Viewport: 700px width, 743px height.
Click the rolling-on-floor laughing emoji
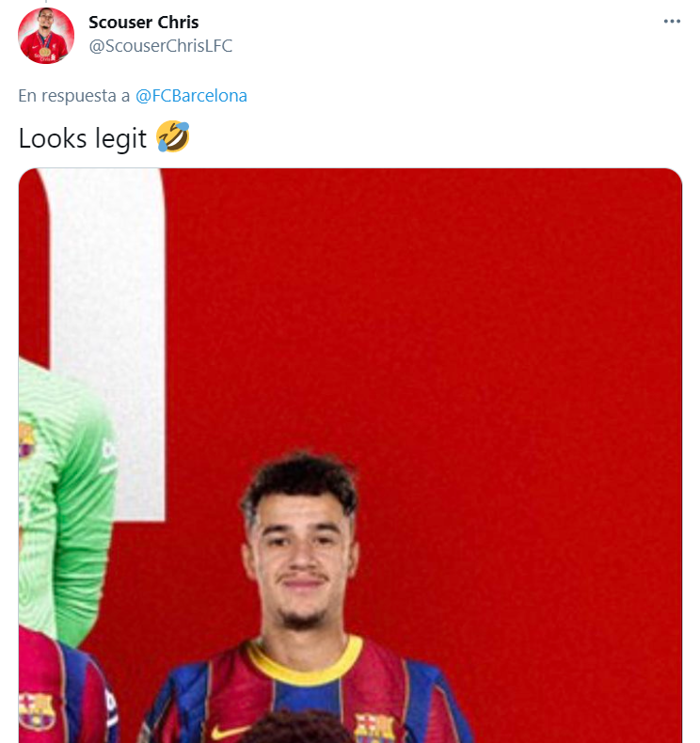(173, 137)
